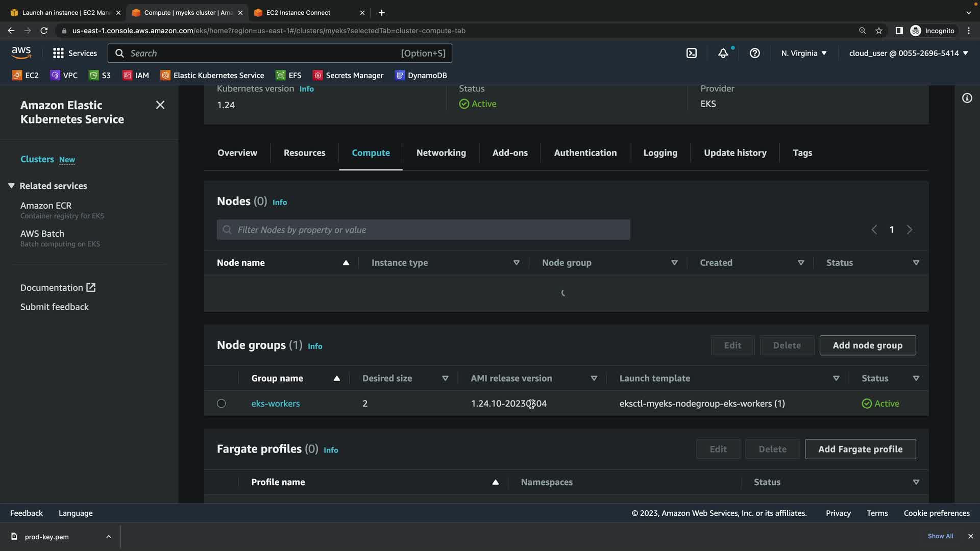Click the notifications bell icon

tap(723, 53)
